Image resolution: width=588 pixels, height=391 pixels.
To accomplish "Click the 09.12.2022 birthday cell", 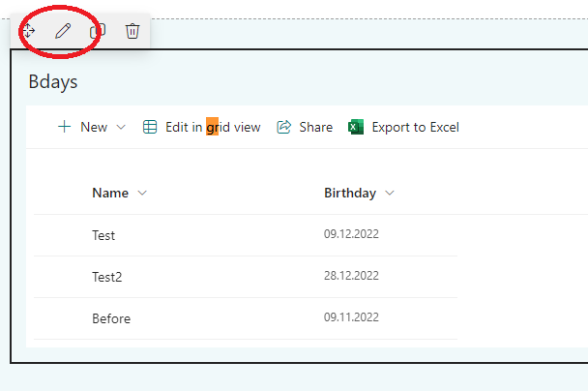I will [x=353, y=234].
